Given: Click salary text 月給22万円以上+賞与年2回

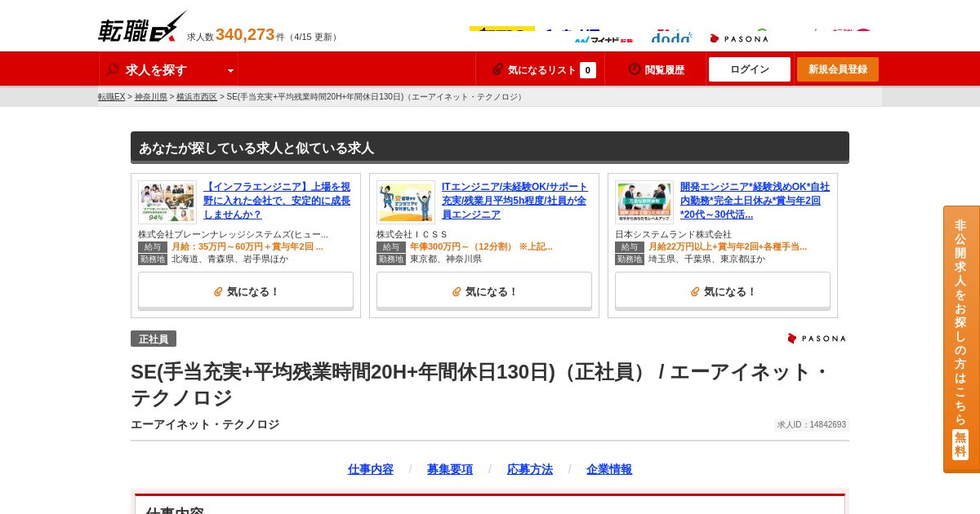Looking at the screenshot, I should (728, 246).
